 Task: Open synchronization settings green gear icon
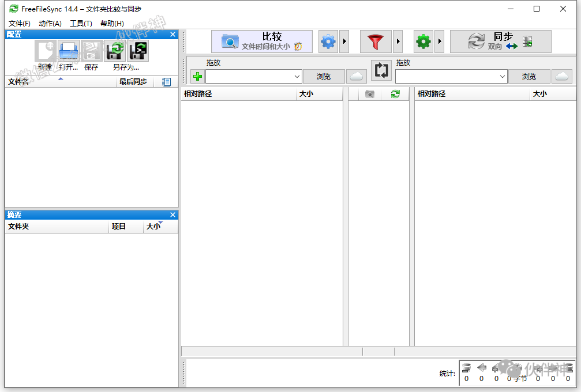[x=423, y=42]
